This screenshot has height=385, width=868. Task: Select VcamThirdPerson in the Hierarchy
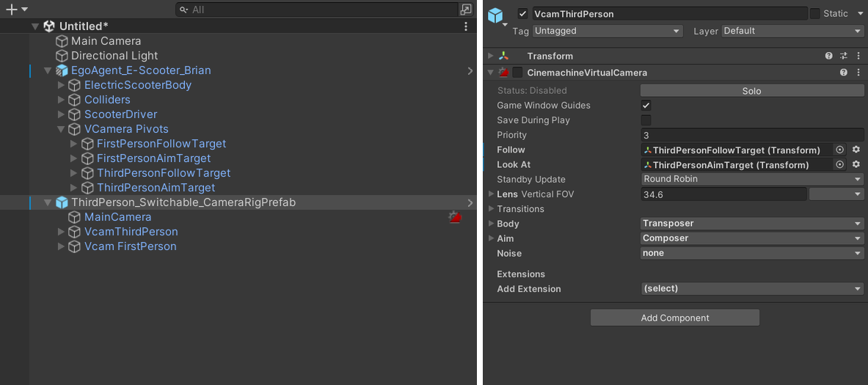[131, 232]
